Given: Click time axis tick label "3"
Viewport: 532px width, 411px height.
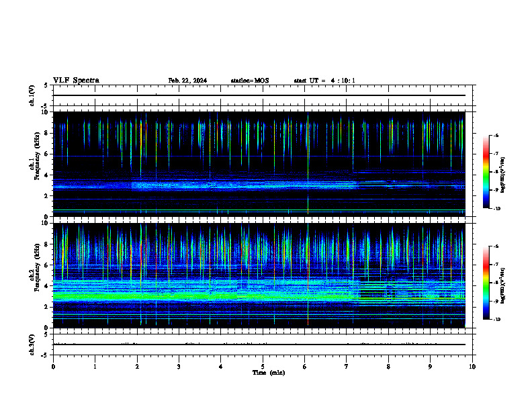Looking at the screenshot, I should [179, 367].
